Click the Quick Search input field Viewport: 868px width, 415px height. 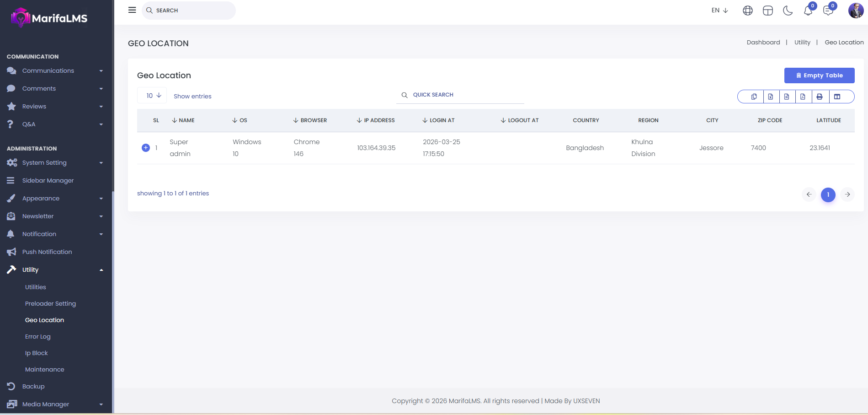462,95
